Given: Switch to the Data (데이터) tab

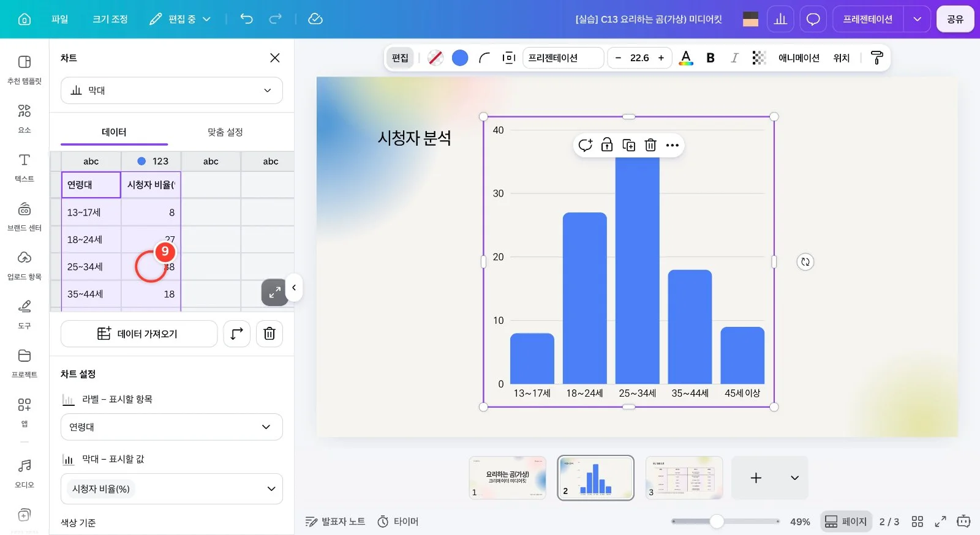Looking at the screenshot, I should (x=114, y=132).
